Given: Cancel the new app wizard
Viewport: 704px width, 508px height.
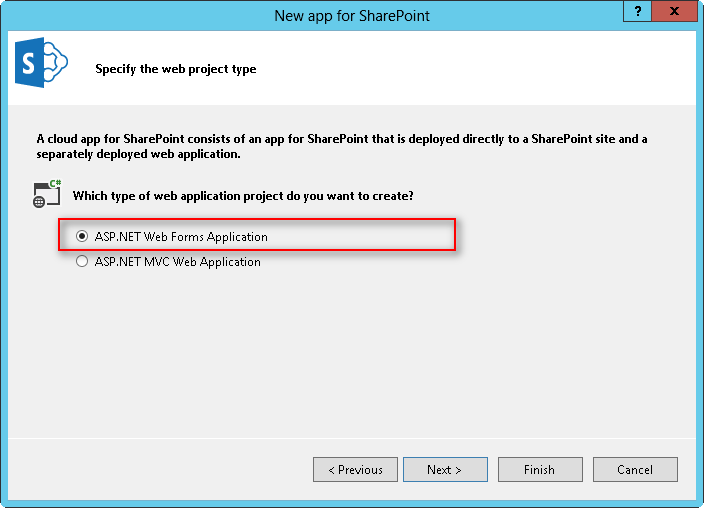Looking at the screenshot, I should 635,469.
